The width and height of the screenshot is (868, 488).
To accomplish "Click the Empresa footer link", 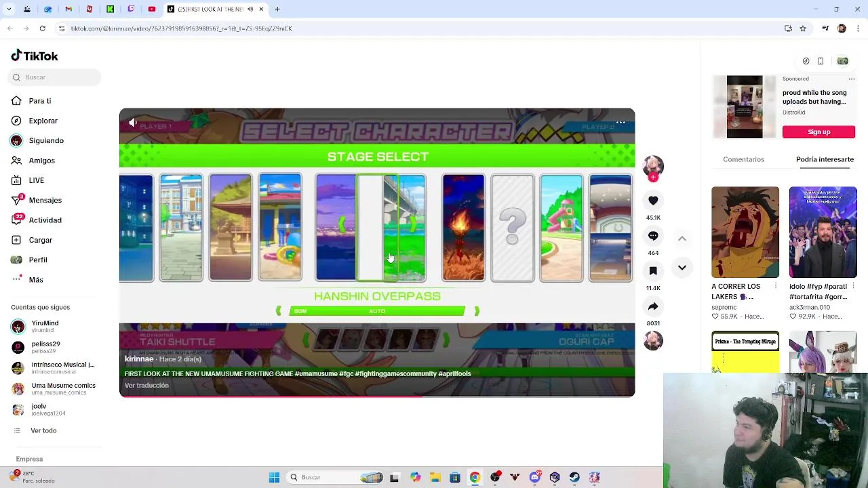I will [29, 460].
